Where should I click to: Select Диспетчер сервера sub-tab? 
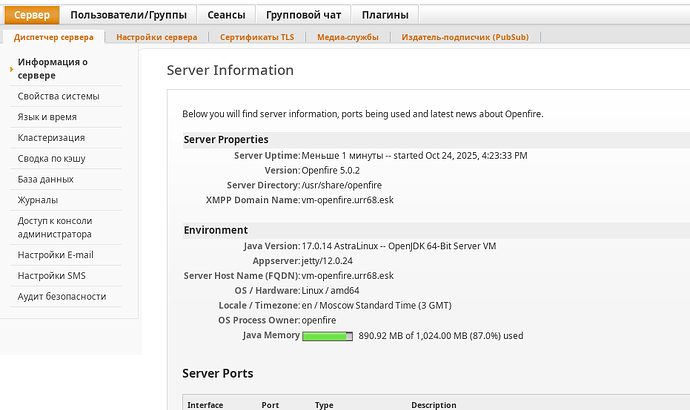coord(54,37)
